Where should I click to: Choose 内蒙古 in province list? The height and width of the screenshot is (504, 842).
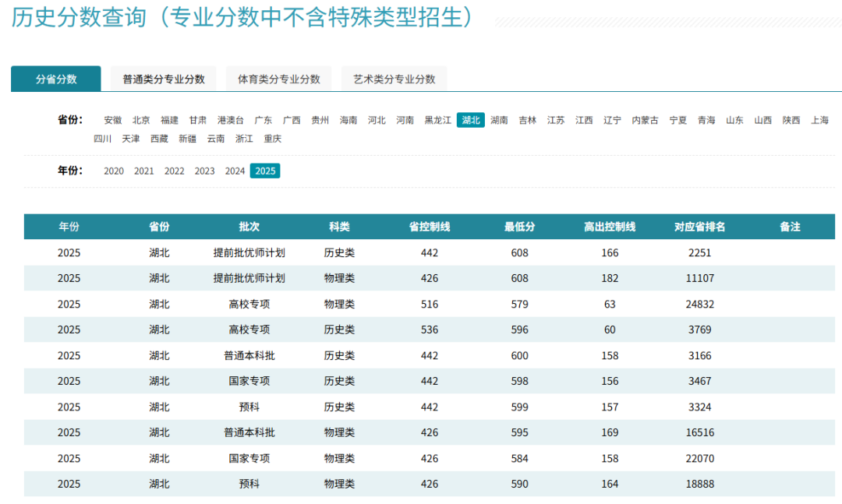(645, 120)
